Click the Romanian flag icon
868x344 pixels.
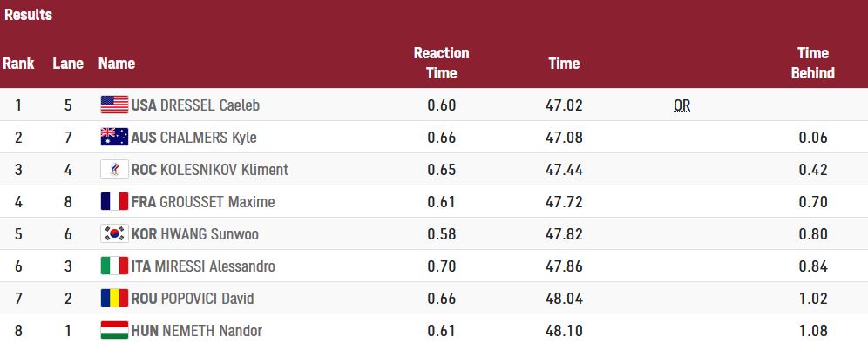click(x=114, y=298)
